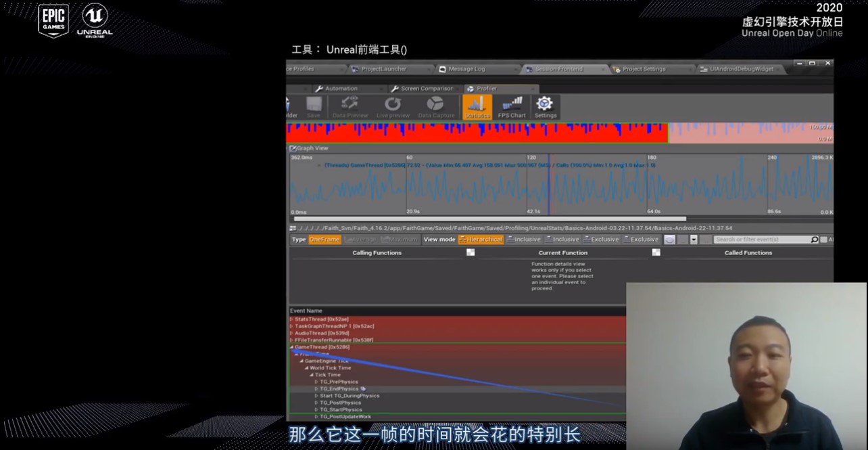Select Average type toggle
Image resolution: width=868 pixels, height=450 pixels.
click(360, 240)
